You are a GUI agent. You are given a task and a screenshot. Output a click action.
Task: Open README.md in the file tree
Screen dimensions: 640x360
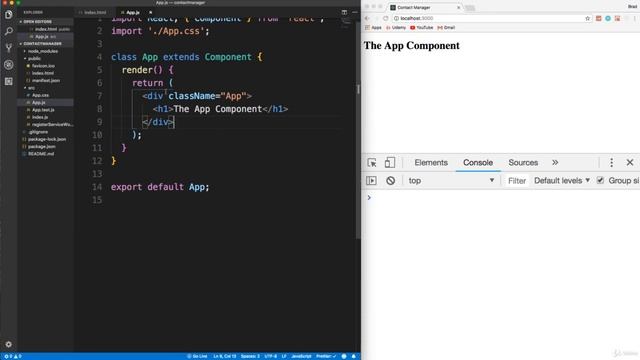click(x=41, y=154)
